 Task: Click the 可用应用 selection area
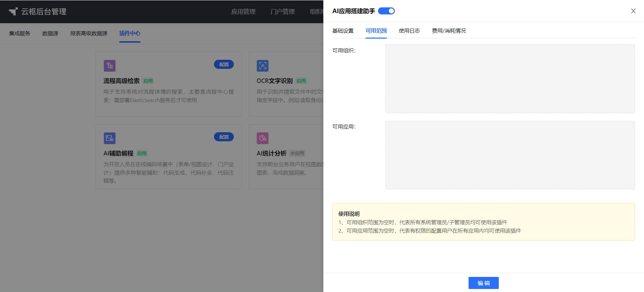[510, 155]
